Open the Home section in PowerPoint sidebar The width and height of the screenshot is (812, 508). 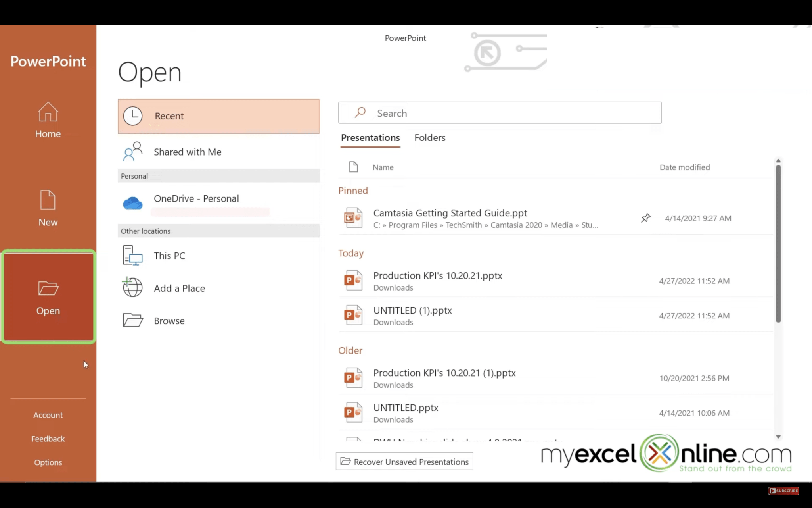[48, 119]
